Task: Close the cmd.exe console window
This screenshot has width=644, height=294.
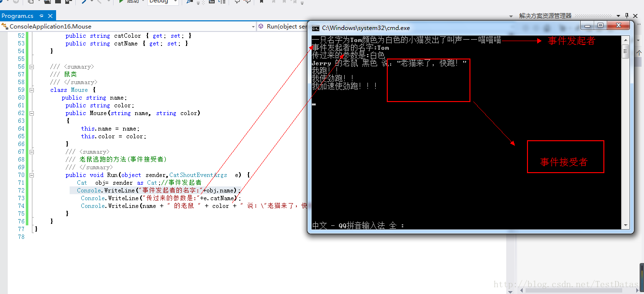Action: coord(618,26)
